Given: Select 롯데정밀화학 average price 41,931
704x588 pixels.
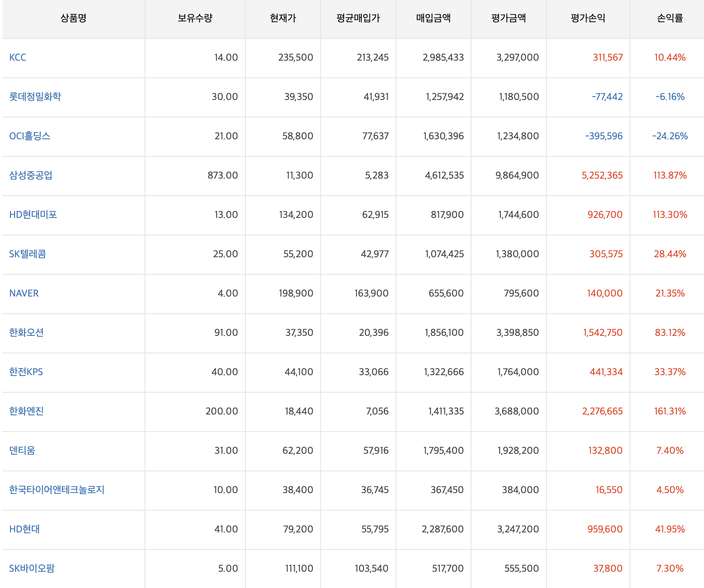Looking at the screenshot, I should coord(376,97).
